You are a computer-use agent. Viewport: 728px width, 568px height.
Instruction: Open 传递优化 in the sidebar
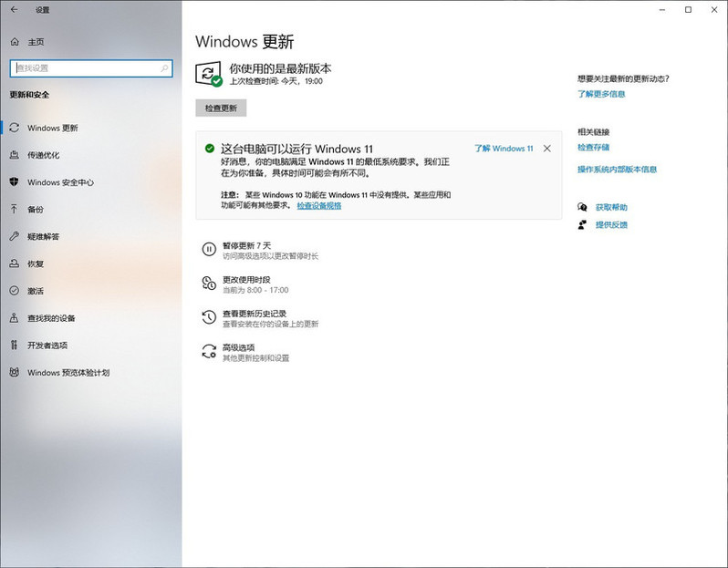point(43,155)
